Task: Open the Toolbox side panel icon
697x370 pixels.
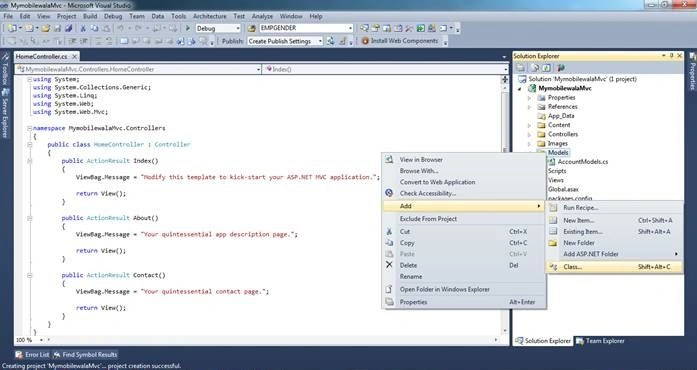Action: tap(5, 70)
